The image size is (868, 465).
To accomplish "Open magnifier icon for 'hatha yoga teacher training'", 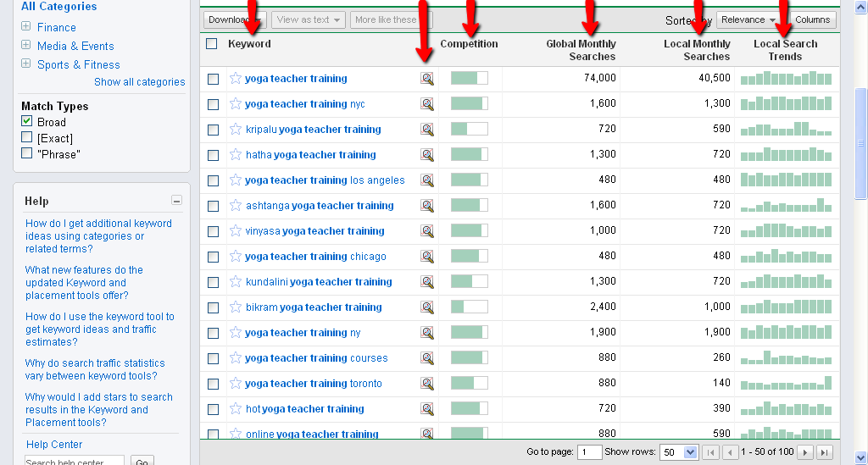I will 427,155.
